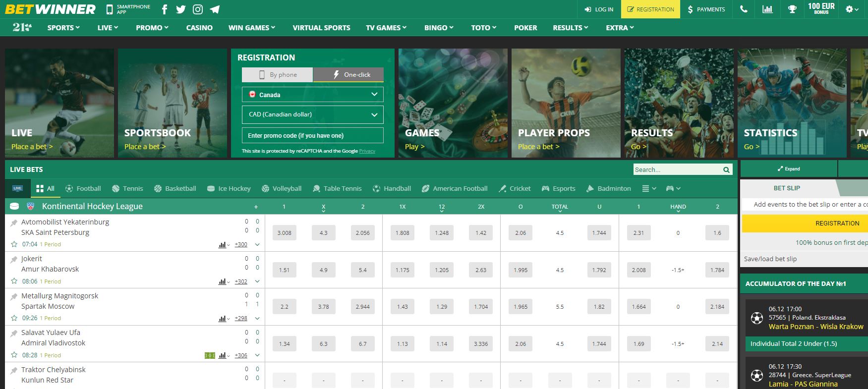The height and width of the screenshot is (389, 868).
Task: Select the Ice Hockey sport tab
Action: [x=229, y=189]
